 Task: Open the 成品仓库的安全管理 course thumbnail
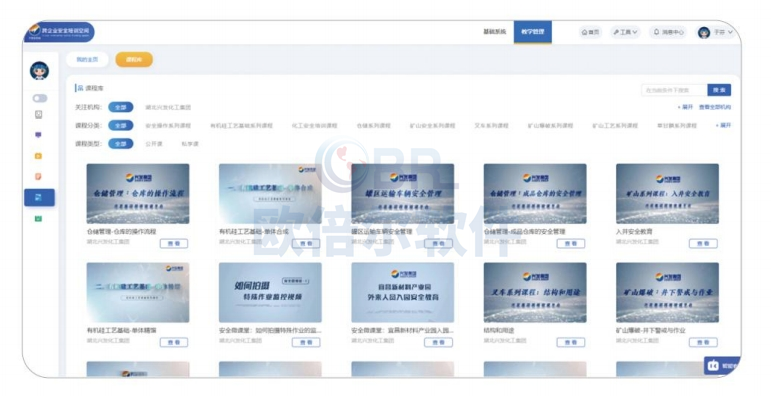click(x=535, y=194)
